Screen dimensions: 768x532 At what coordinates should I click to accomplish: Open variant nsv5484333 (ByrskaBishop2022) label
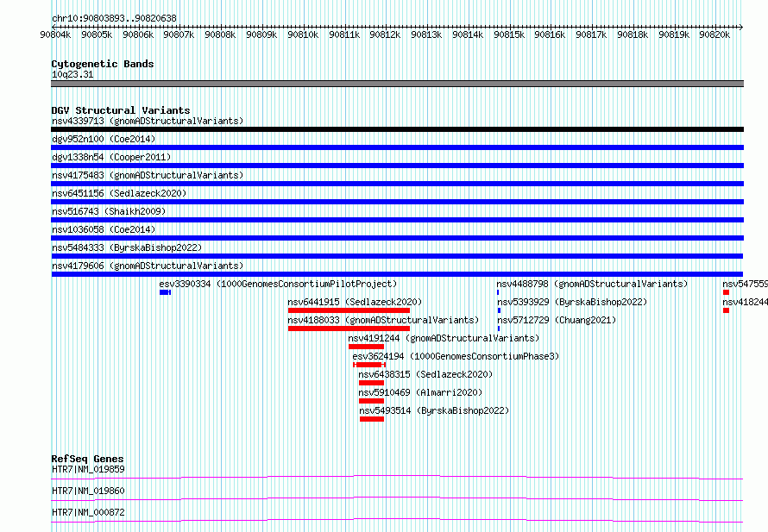pos(127,247)
